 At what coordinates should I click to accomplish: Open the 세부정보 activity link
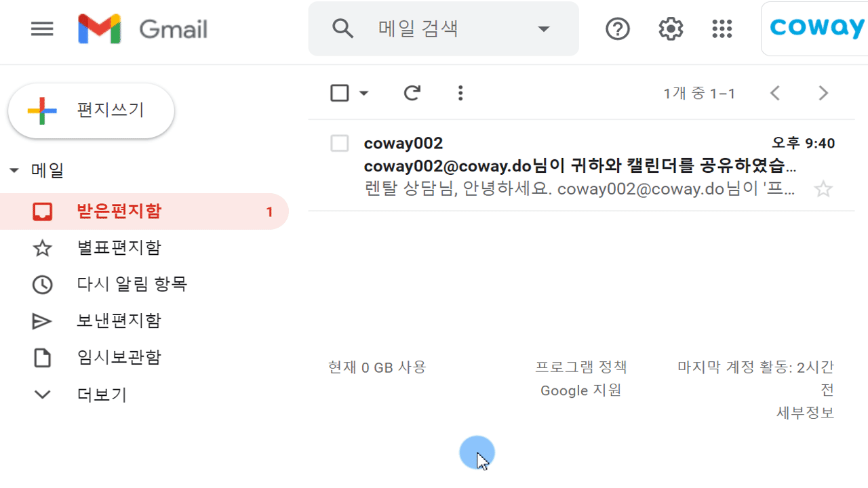[x=805, y=412]
